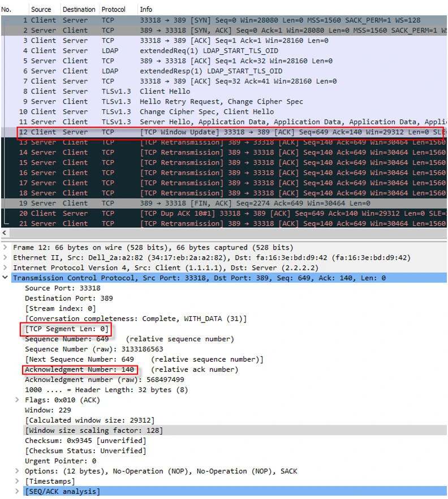This screenshot has width=448, height=499.
Task: Expand the TCP Options (12 bytes) node
Action: tap(18, 472)
